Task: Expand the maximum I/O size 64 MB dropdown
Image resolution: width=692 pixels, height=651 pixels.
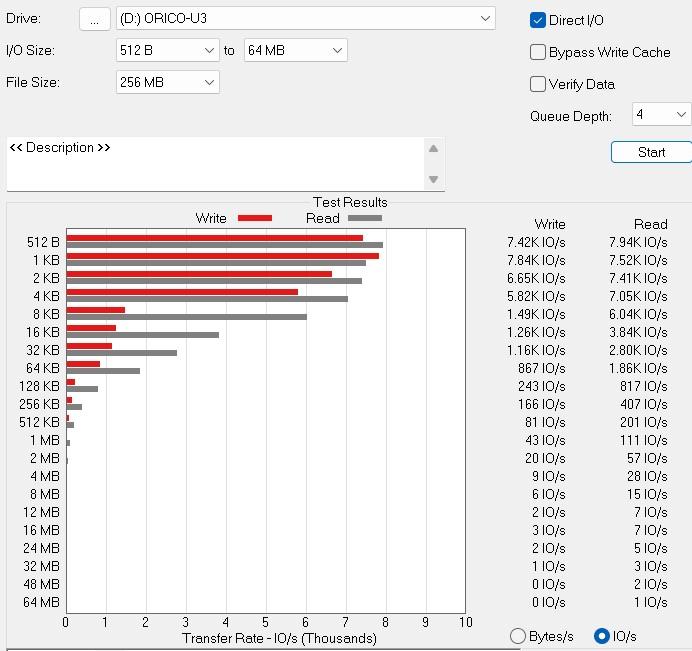Action: coord(295,50)
